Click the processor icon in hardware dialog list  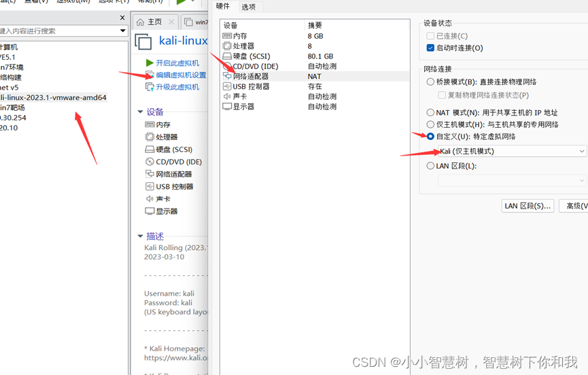click(x=227, y=46)
